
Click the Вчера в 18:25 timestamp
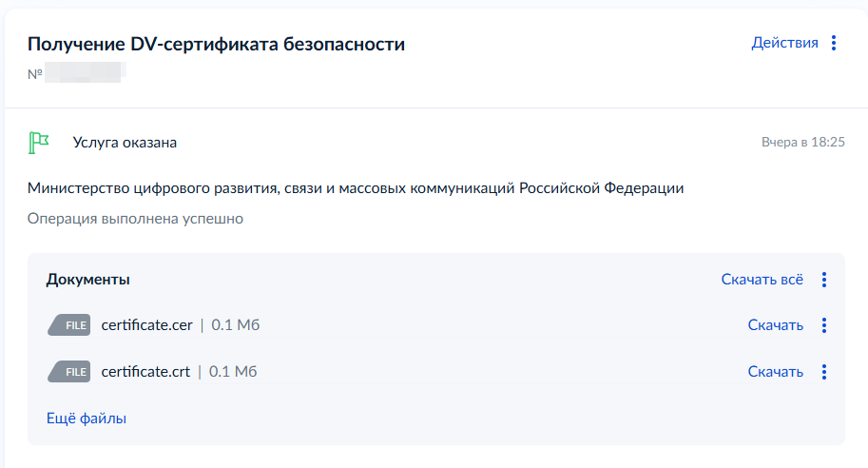[x=802, y=143]
